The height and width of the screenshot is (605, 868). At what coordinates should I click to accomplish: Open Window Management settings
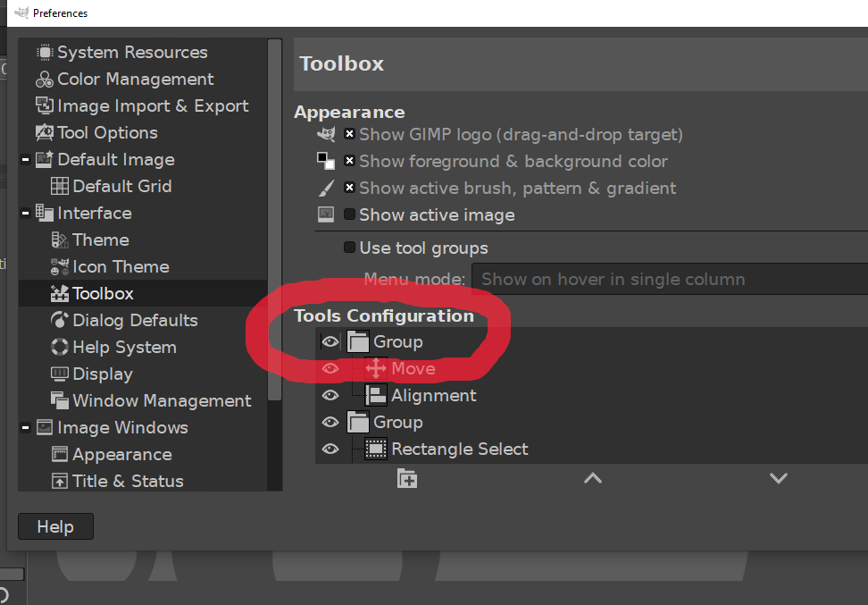(151, 400)
